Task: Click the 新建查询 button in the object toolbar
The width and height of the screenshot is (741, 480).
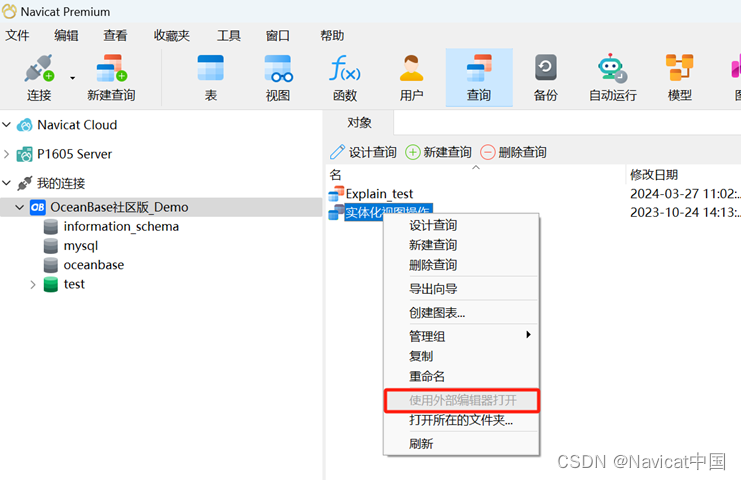Action: coord(439,152)
